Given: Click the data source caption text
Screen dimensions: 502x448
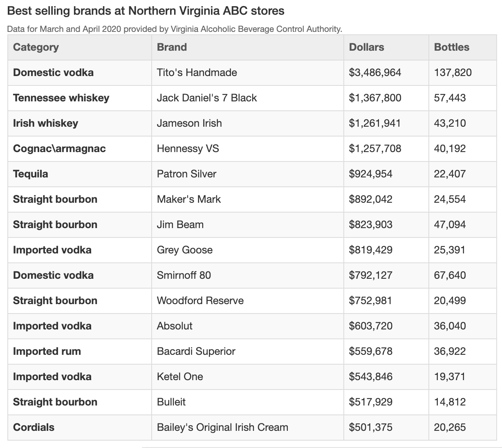Looking at the screenshot, I should tap(175, 29).
